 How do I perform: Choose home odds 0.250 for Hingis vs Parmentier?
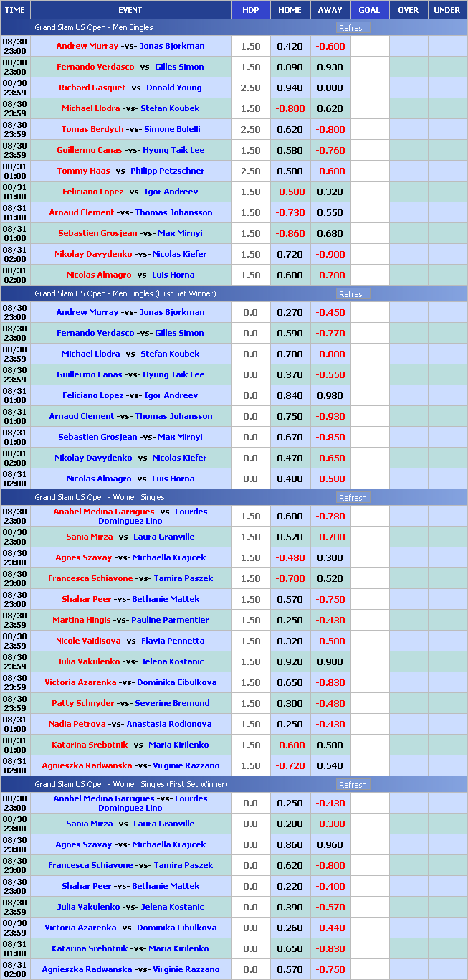(x=290, y=621)
